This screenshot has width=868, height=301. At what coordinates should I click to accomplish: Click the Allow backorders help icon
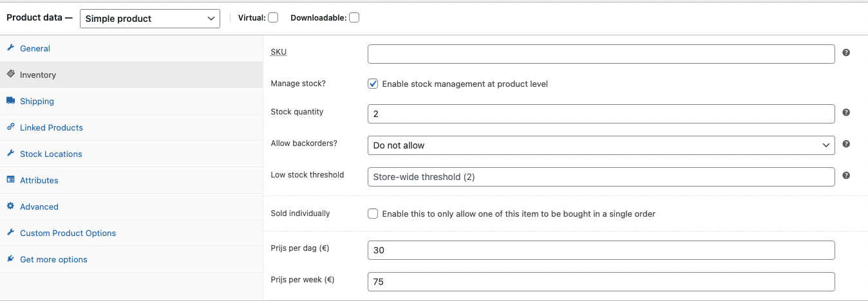846,144
